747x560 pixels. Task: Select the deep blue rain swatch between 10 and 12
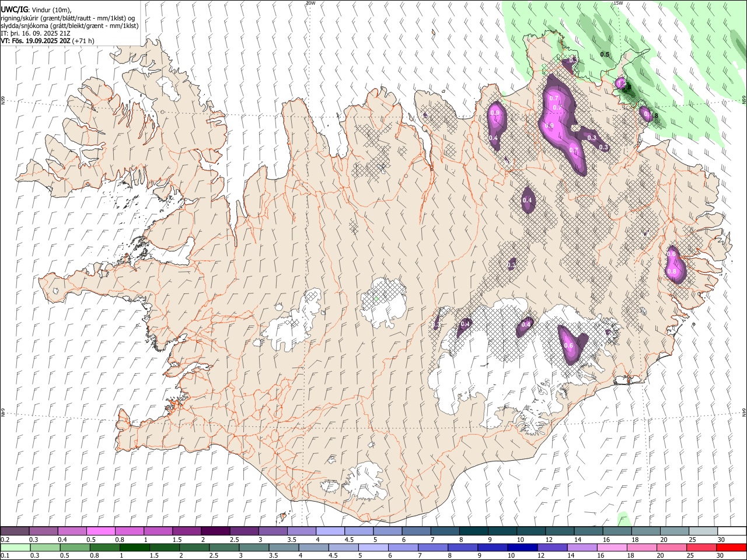[x=522, y=547]
